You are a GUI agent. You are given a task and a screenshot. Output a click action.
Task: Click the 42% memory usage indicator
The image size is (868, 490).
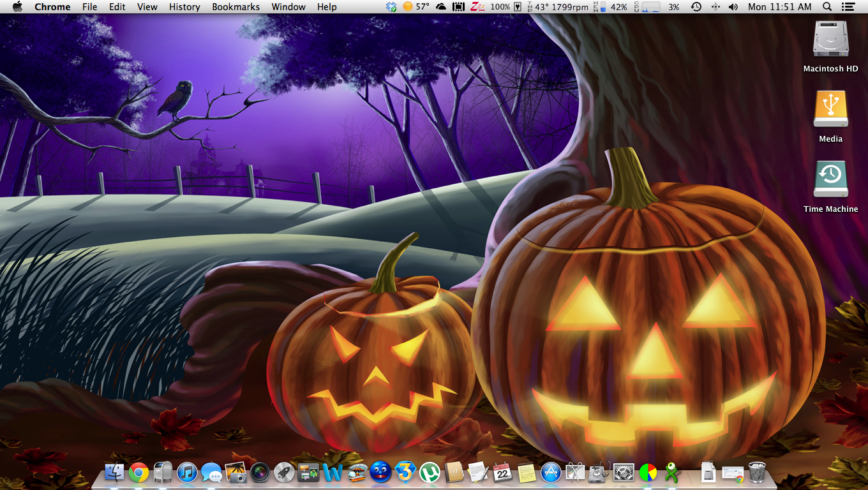(x=611, y=7)
